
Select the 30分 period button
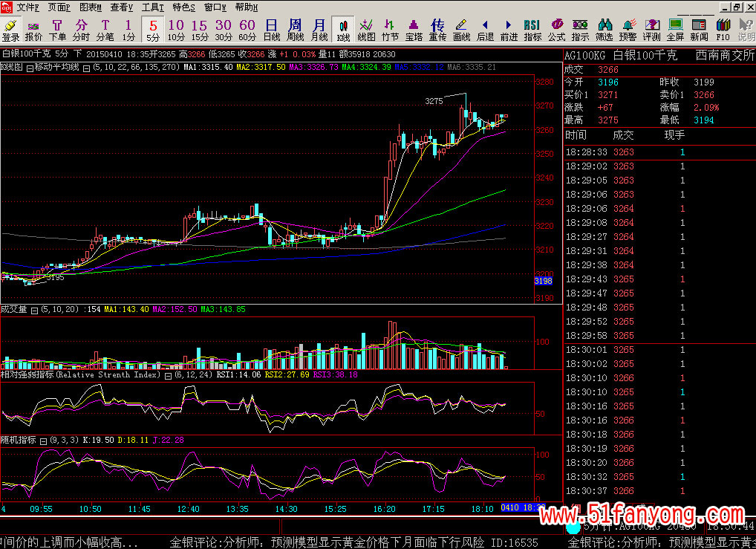[x=224, y=30]
